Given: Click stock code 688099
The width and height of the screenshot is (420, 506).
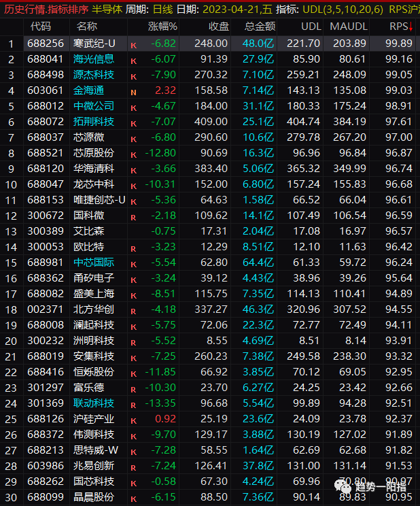Looking at the screenshot, I should click(46, 497).
